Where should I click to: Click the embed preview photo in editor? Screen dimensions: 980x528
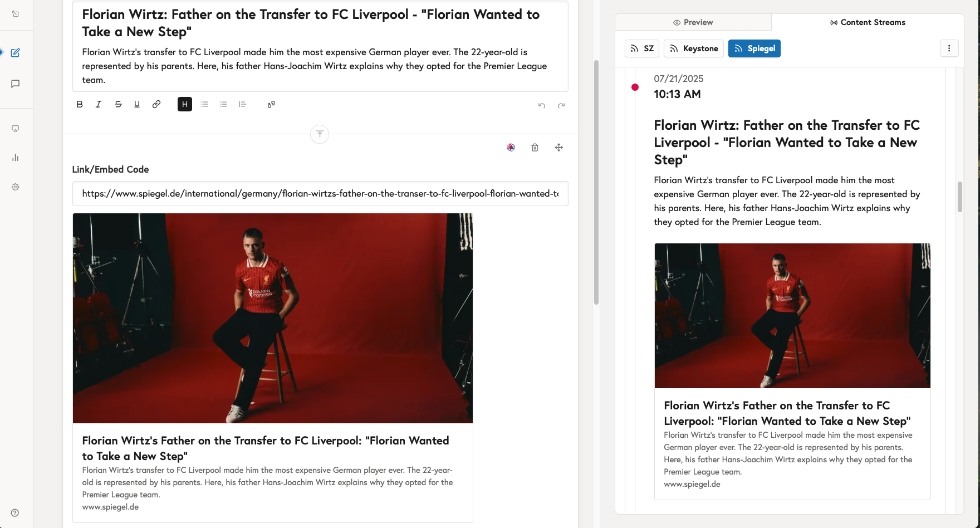click(x=273, y=318)
